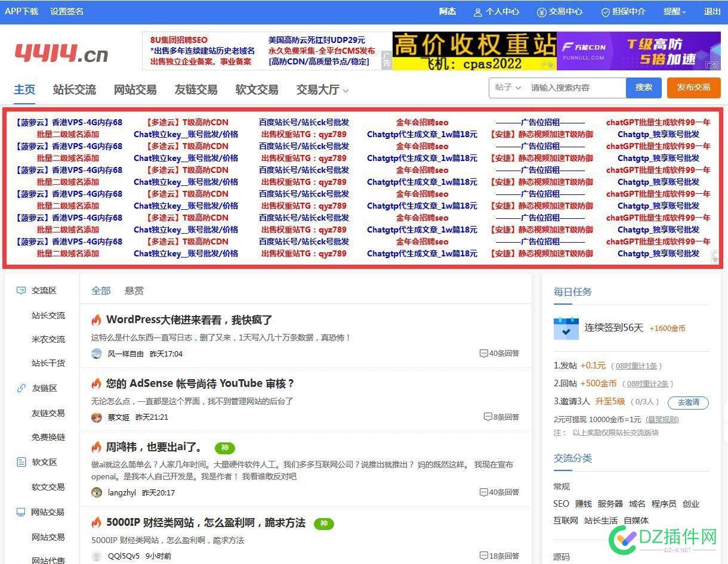Click langzhyi's avatar picture
This screenshot has height=564, width=728.
[97, 492]
